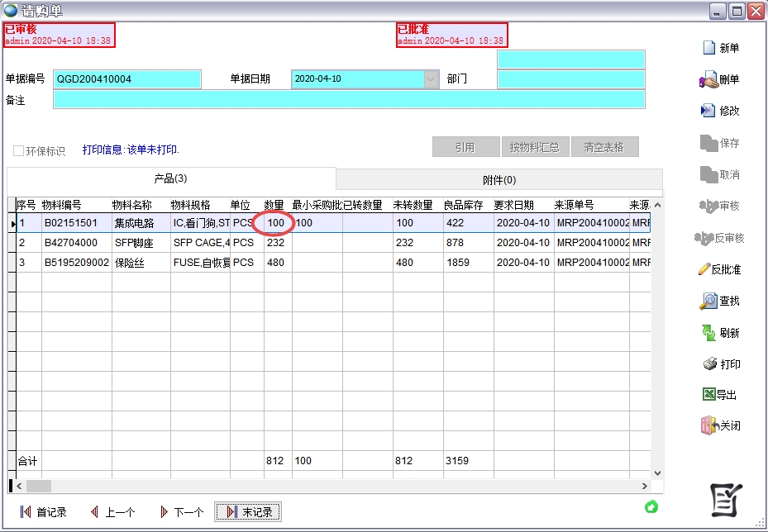Viewport: 768px width, 532px height.
Task: Click the notes scroll icon at bottom right
Action: (x=727, y=500)
